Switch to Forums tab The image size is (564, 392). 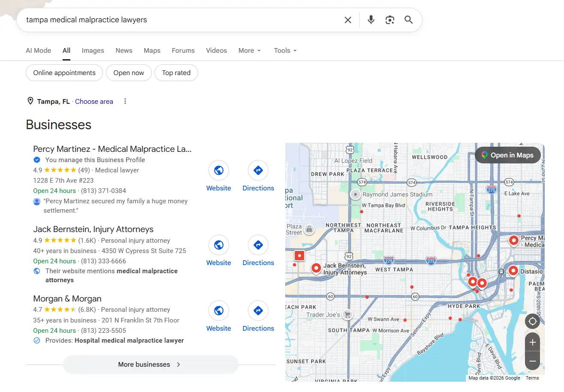pos(183,51)
